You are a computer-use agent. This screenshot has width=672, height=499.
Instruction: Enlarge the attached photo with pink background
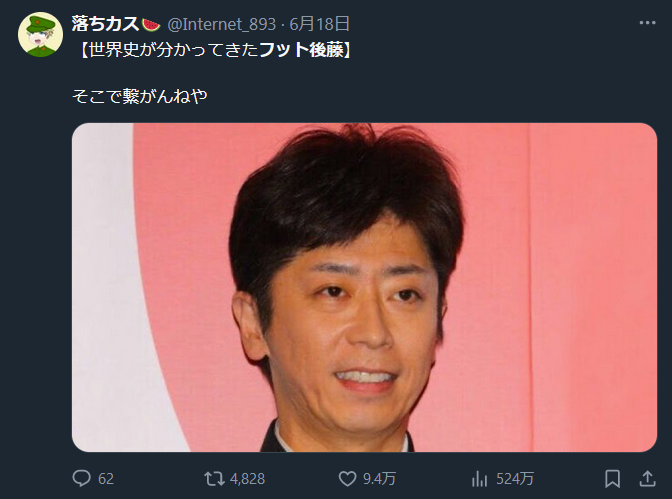[x=364, y=287]
